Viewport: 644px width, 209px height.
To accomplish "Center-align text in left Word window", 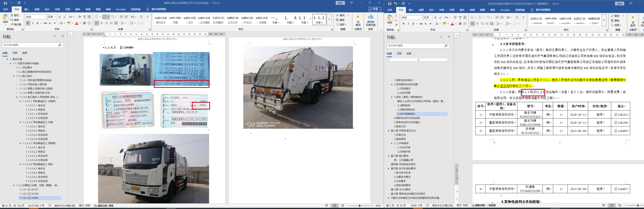I will (101, 23).
